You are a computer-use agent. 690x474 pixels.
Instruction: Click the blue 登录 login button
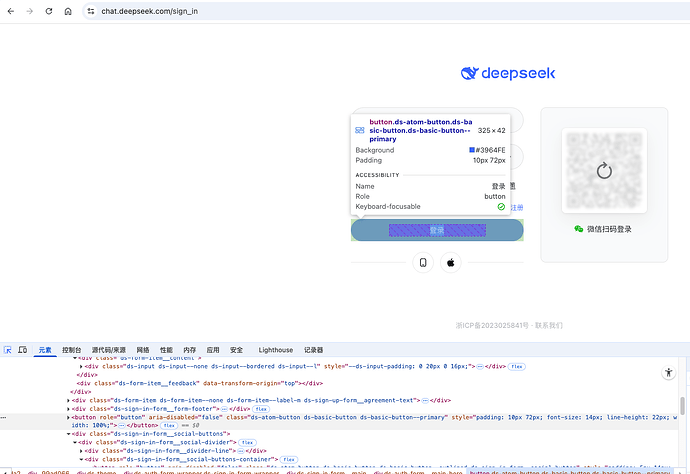pyautogui.click(x=437, y=230)
